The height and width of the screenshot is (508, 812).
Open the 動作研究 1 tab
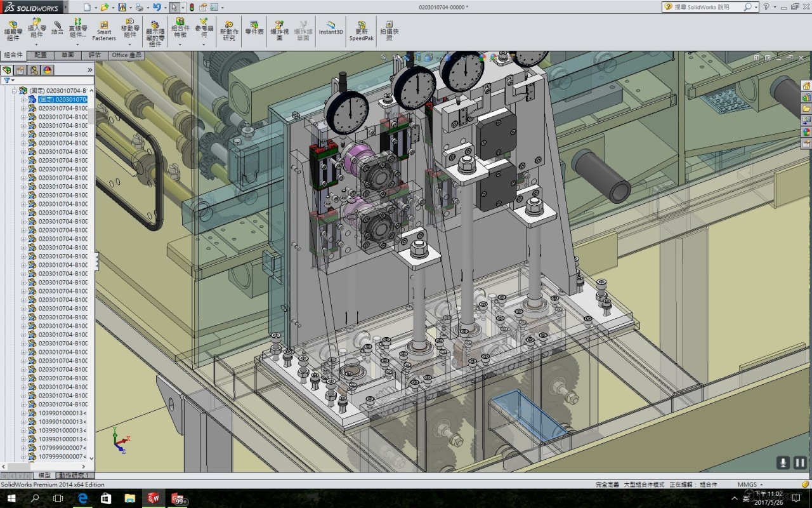coord(75,475)
